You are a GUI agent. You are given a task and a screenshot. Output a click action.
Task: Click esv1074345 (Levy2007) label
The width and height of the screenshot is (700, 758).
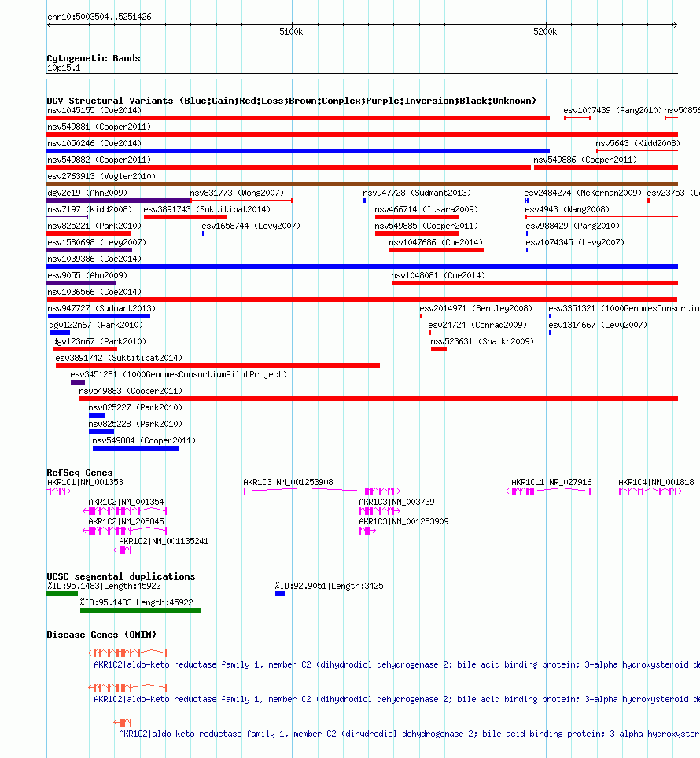(575, 242)
